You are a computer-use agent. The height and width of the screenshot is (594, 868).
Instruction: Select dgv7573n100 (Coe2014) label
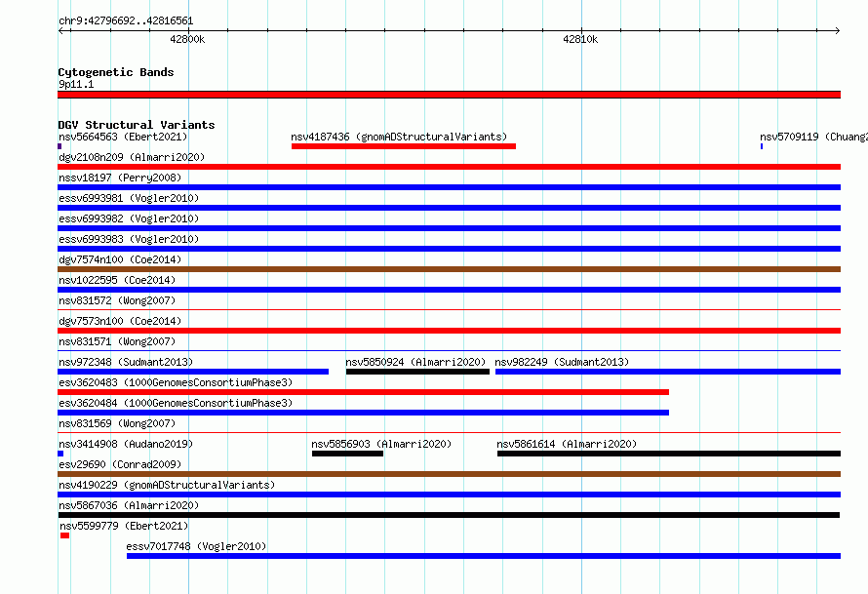point(120,321)
